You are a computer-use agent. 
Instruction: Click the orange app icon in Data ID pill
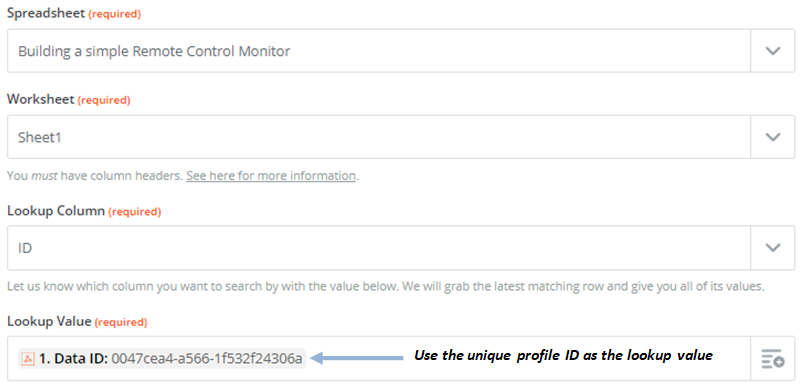point(28,359)
